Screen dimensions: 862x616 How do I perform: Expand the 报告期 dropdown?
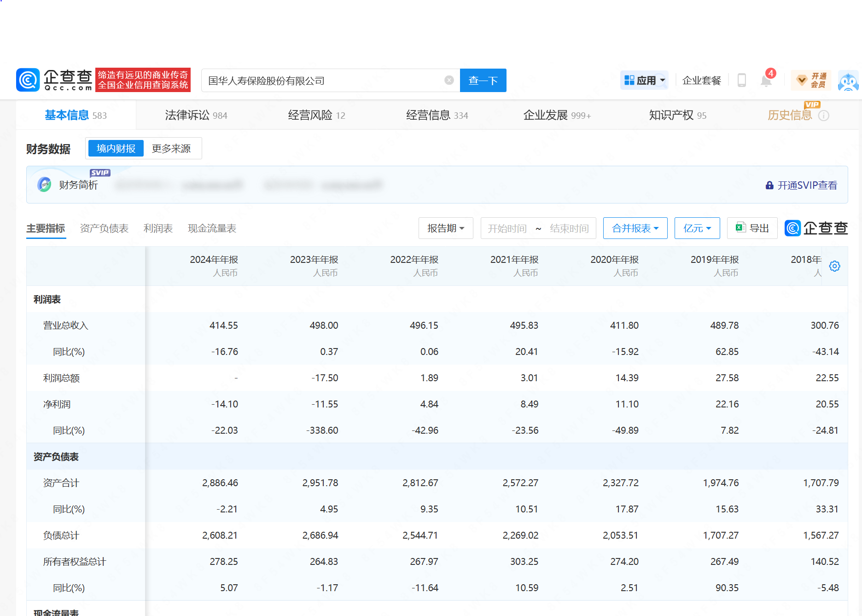(446, 228)
